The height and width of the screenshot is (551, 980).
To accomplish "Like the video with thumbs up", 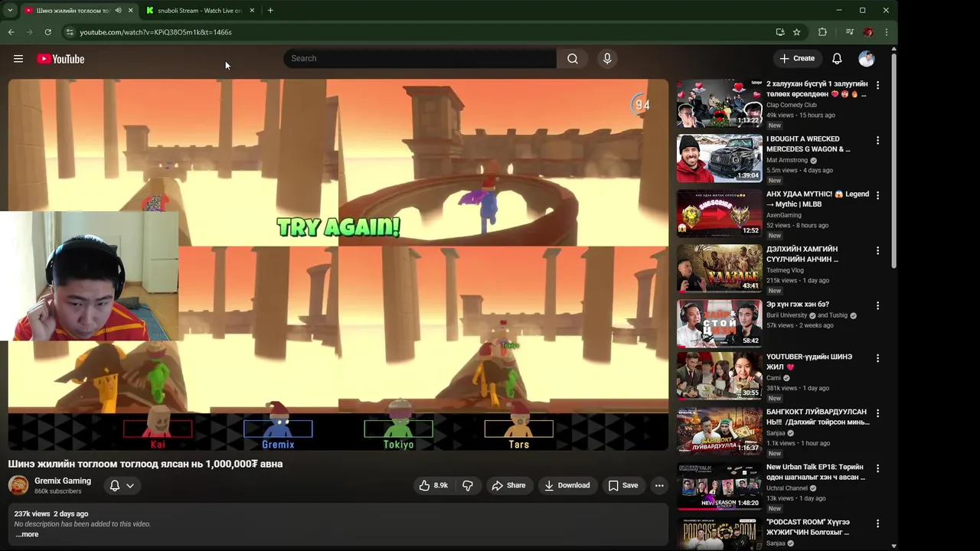I will click(433, 485).
